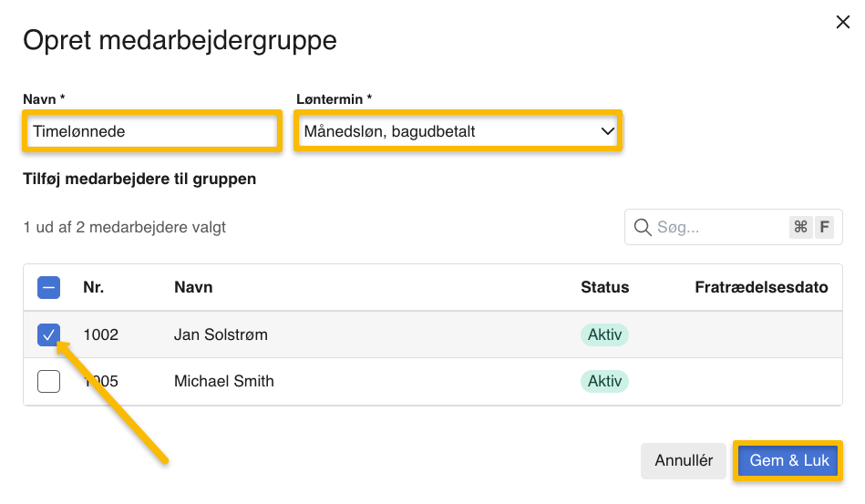Image resolution: width=865 pixels, height=504 pixels.
Task: Select the Michael Smith name cell
Action: 224,381
